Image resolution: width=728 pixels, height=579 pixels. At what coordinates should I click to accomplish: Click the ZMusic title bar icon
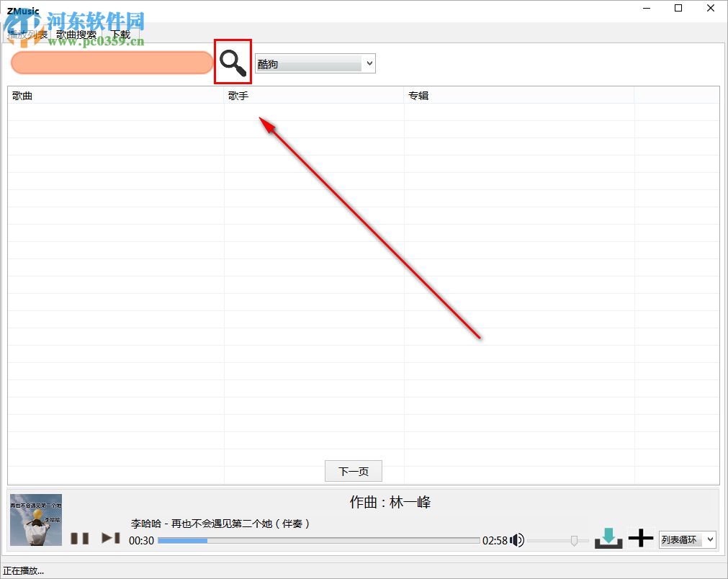22,11
